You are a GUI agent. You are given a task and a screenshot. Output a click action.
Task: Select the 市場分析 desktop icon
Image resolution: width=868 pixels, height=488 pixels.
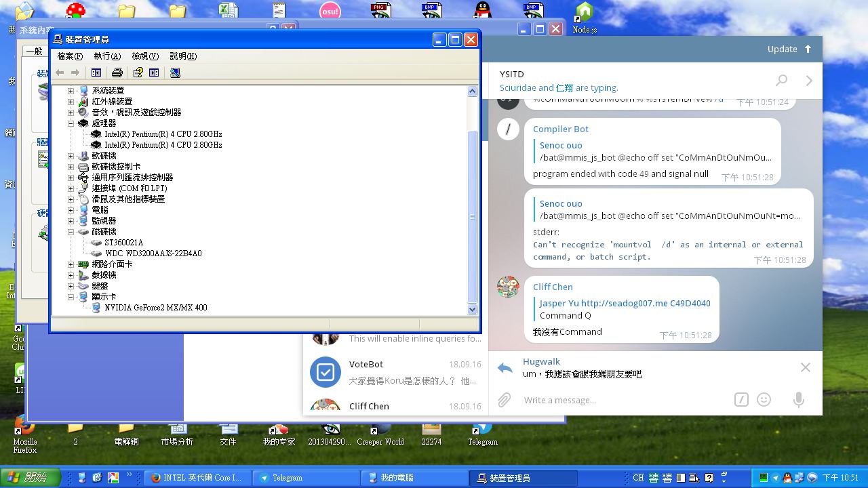click(x=177, y=434)
